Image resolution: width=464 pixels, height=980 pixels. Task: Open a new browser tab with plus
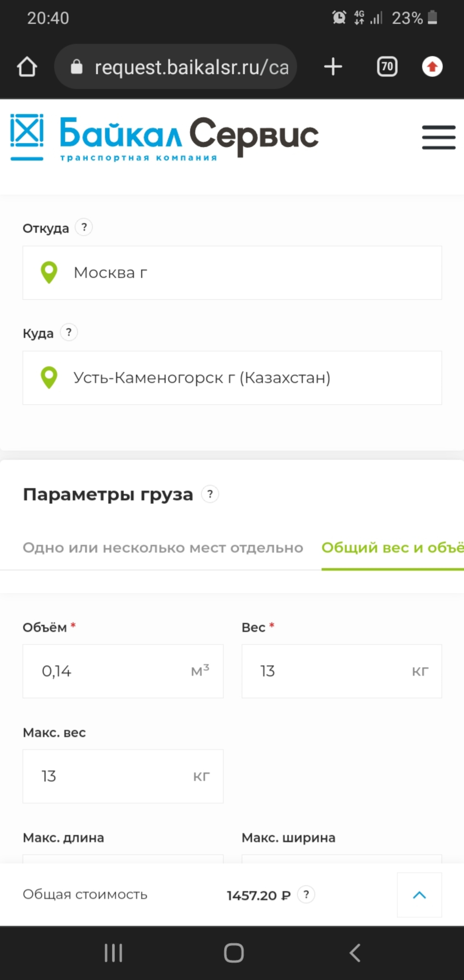click(x=333, y=67)
